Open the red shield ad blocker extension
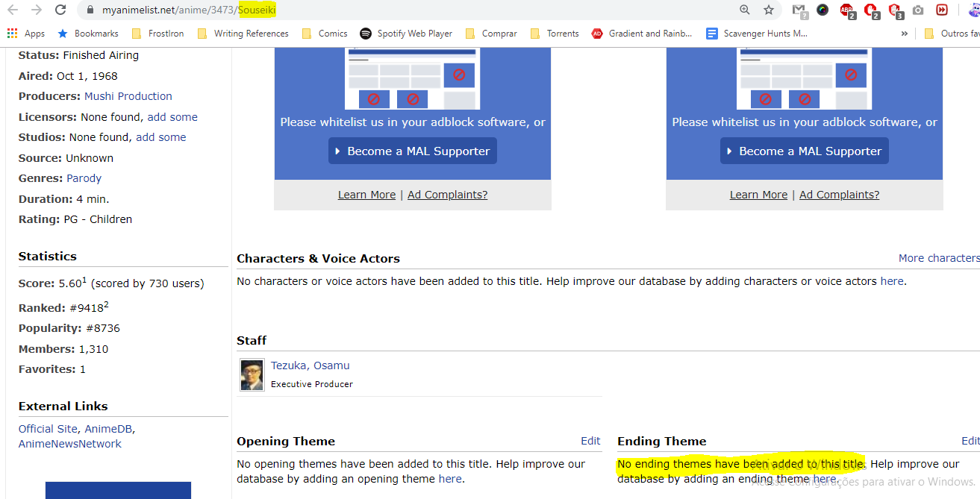980x499 pixels. (895, 10)
